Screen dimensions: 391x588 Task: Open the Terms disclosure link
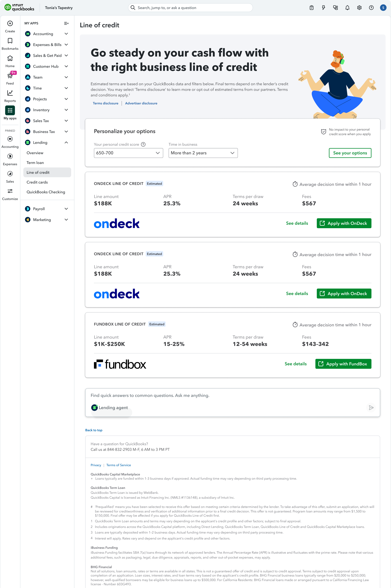point(105,103)
